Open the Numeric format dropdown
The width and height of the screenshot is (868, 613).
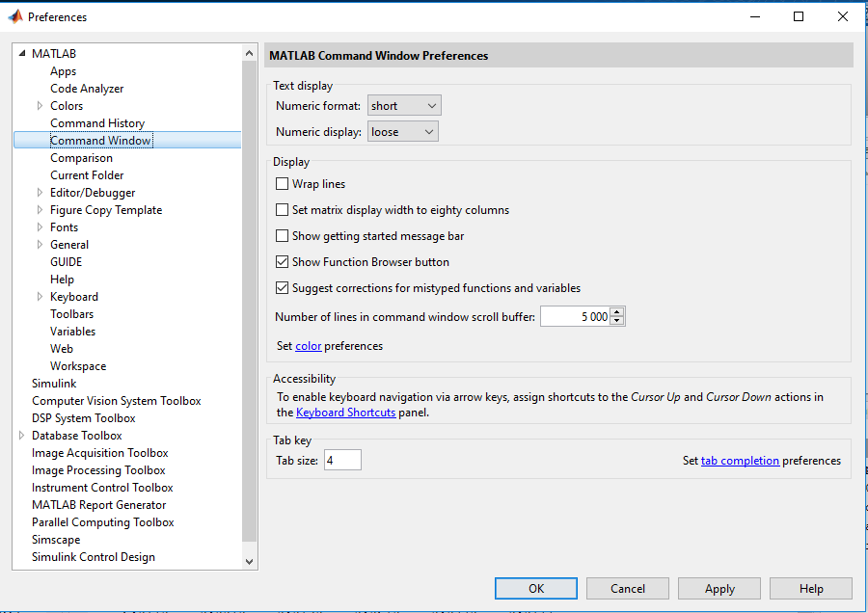(x=404, y=106)
